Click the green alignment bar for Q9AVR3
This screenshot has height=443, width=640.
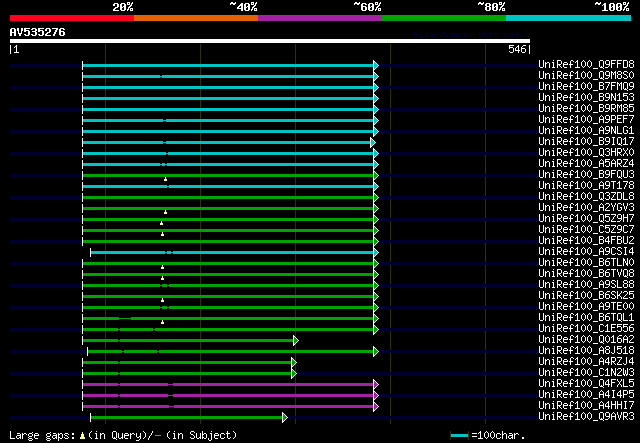pyautogui.click(x=187, y=418)
